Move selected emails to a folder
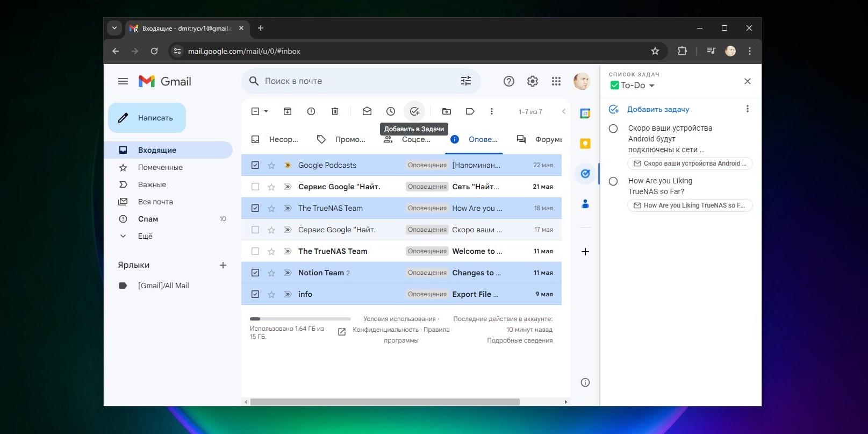 (x=447, y=111)
